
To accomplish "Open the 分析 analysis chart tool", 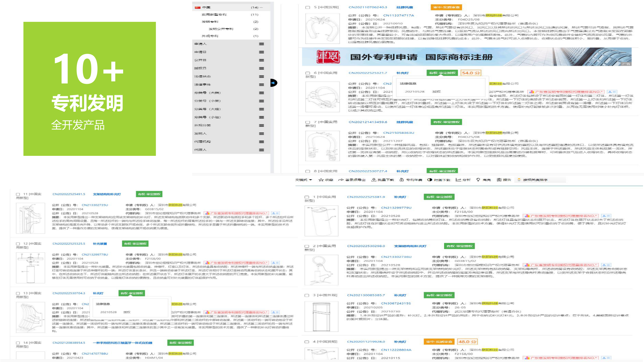I will (x=459, y=180).
